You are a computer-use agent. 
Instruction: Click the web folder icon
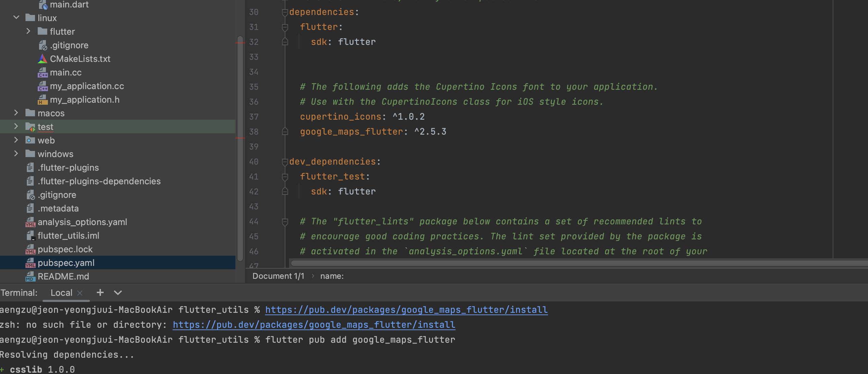(x=30, y=140)
